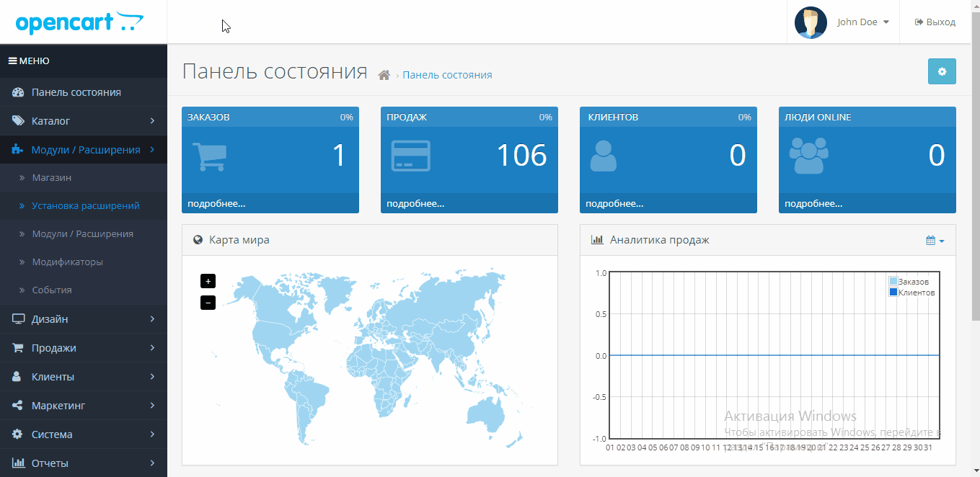
Task: Zoom out on the world map
Action: [208, 303]
